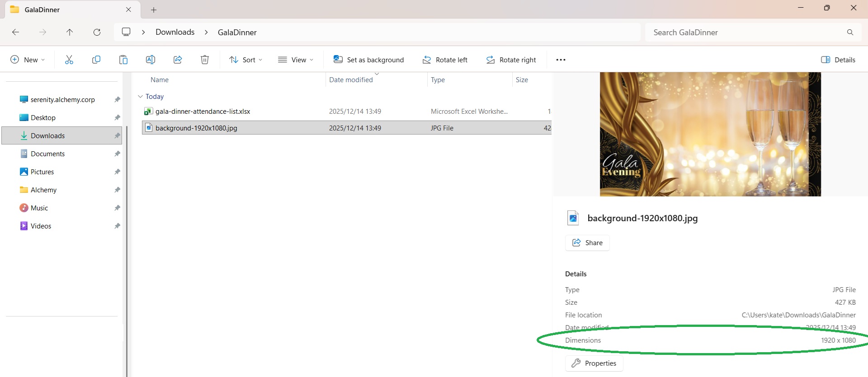868x377 pixels.
Task: Click the Properties button in details
Action: pos(594,363)
